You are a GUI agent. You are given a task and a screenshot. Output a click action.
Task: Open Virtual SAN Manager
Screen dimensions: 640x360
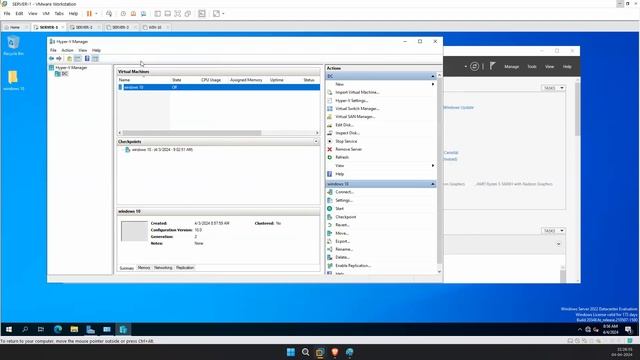355,117
